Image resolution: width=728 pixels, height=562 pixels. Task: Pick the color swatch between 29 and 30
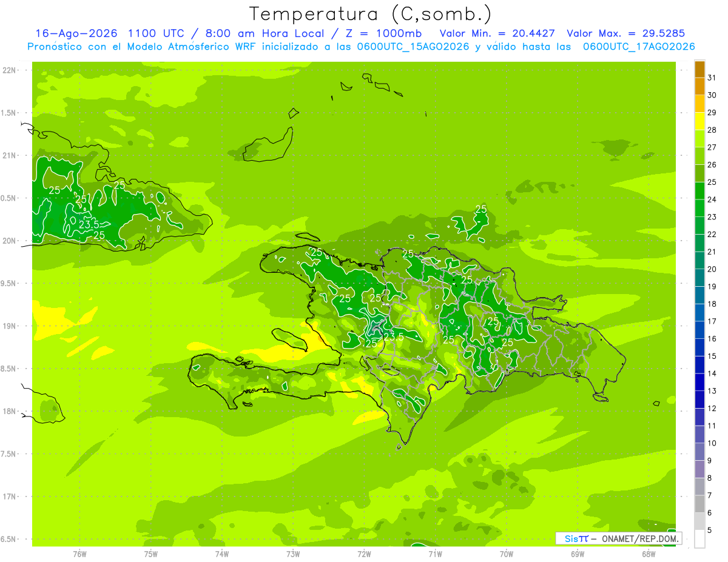tap(699, 104)
